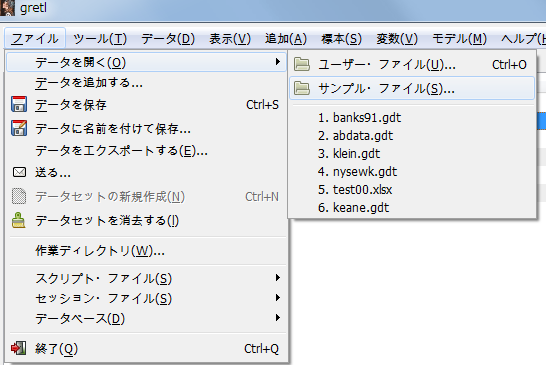Choose データに名前を付けて保存... entry
This screenshot has width=546, height=365.
coord(146,129)
